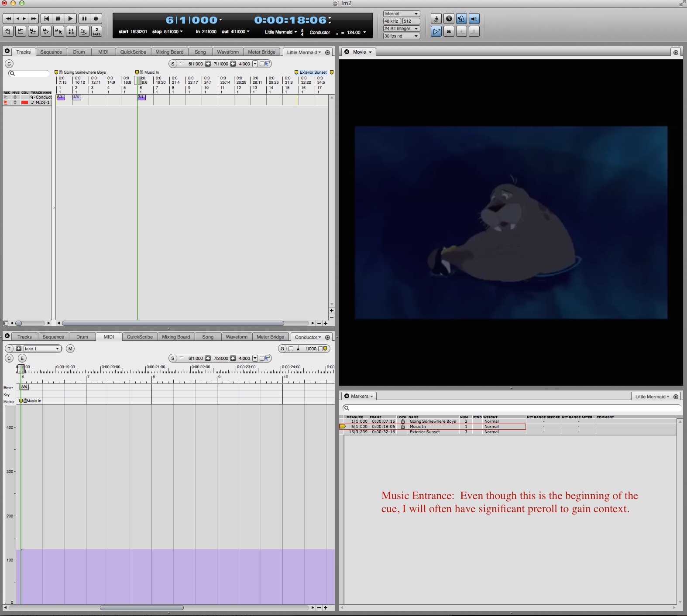Open the Internal clock source dropdown

tap(402, 14)
